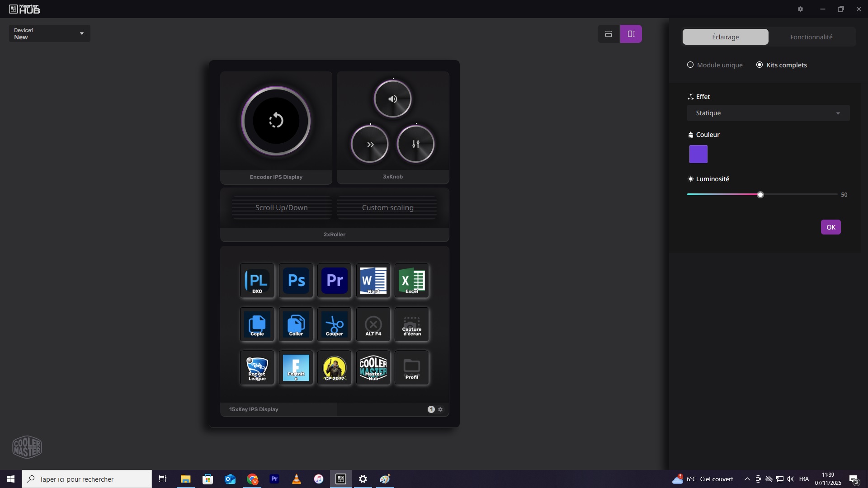
Task: Click the Photoshop key icon
Action: [296, 281]
